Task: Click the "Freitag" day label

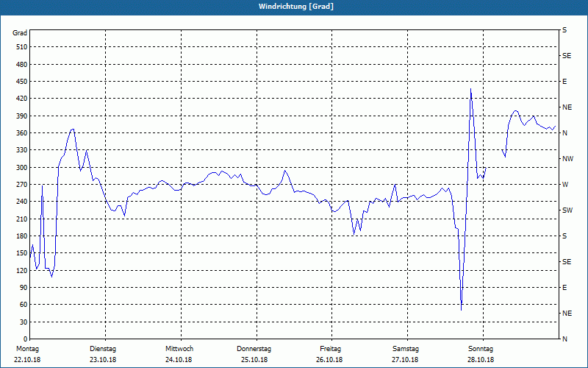Action: [x=330, y=349]
